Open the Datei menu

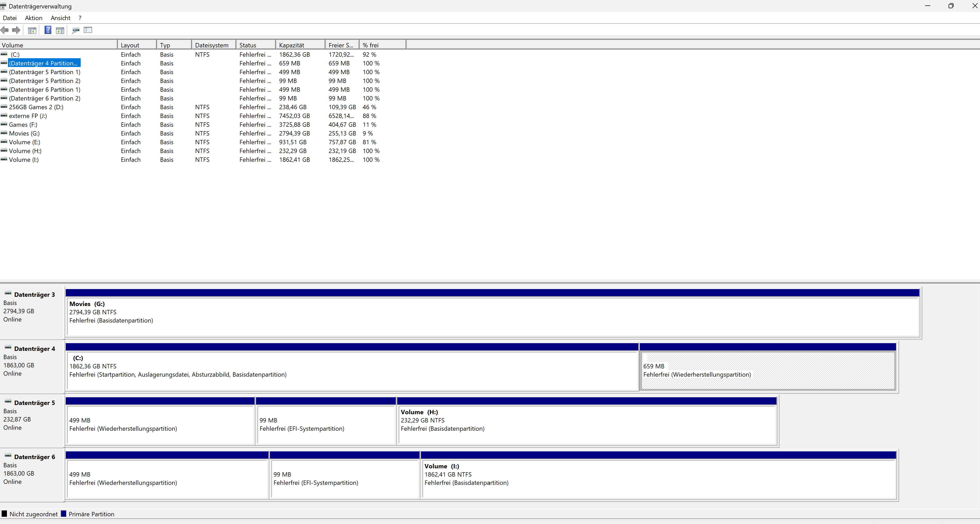10,18
